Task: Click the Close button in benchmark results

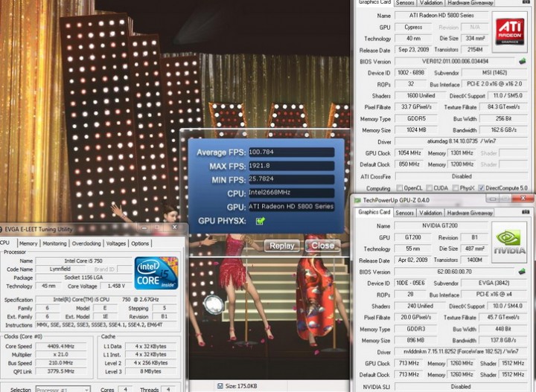Action: point(322,245)
